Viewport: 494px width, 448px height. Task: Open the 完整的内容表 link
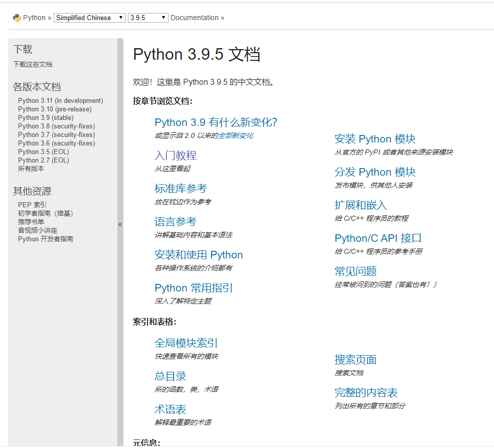coord(366,392)
